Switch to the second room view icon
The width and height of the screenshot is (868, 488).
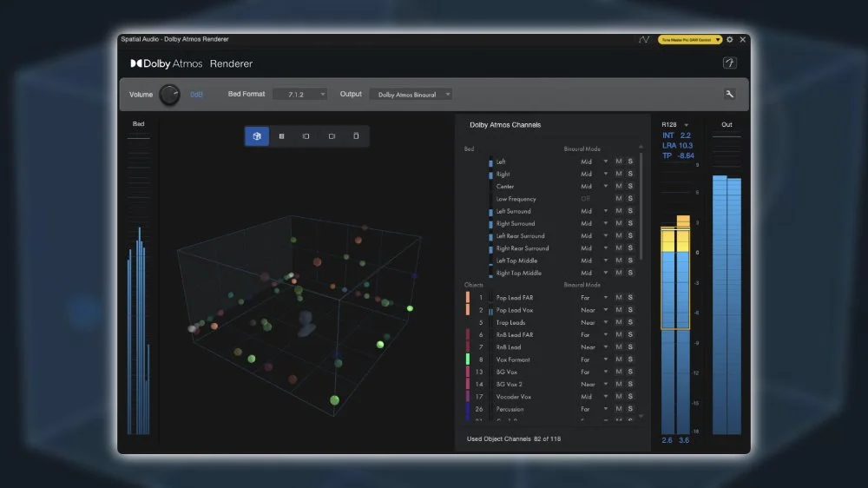point(281,136)
